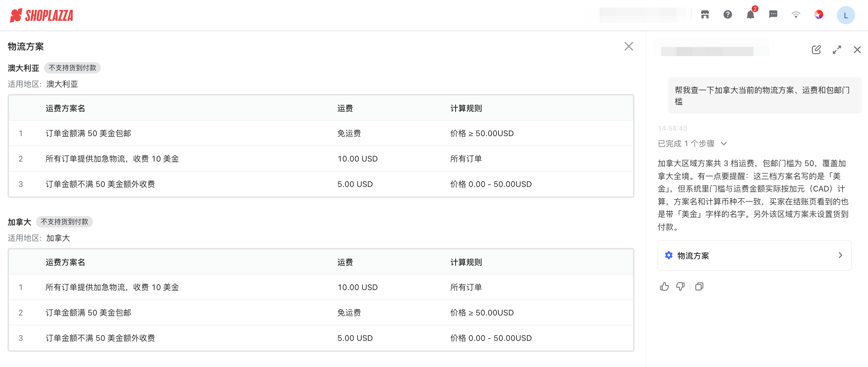Click the 运费方案名 header in 加拿大 table
Screen dimensions: 868x367
(65, 262)
